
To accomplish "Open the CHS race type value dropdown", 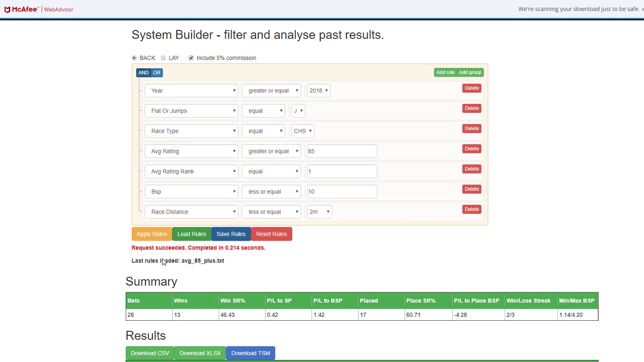I will [303, 131].
